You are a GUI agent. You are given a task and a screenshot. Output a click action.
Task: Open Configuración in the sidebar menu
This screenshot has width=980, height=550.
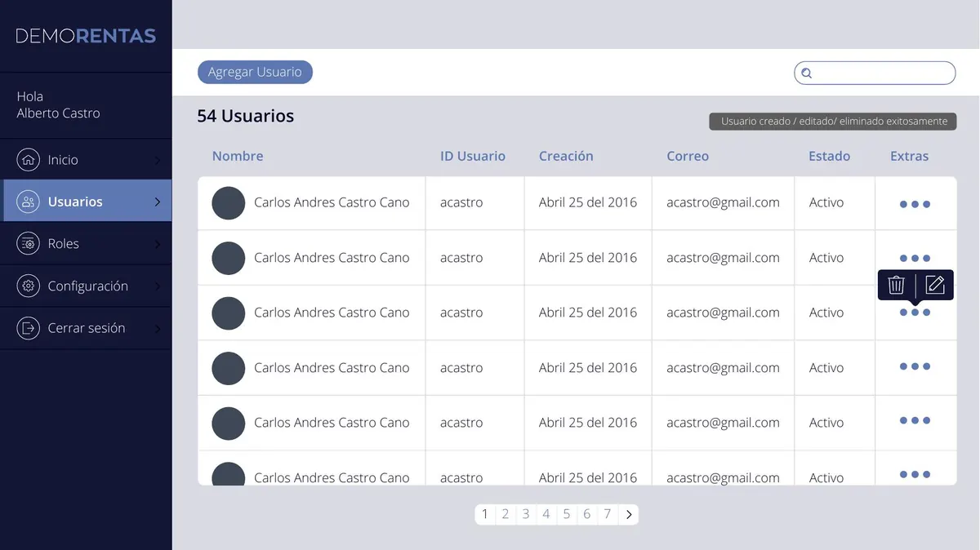(86, 286)
